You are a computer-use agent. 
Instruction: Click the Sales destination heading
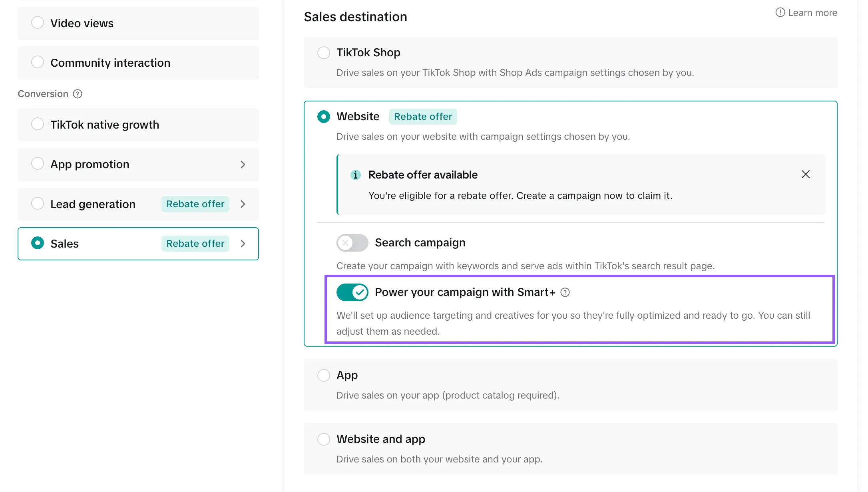point(355,17)
